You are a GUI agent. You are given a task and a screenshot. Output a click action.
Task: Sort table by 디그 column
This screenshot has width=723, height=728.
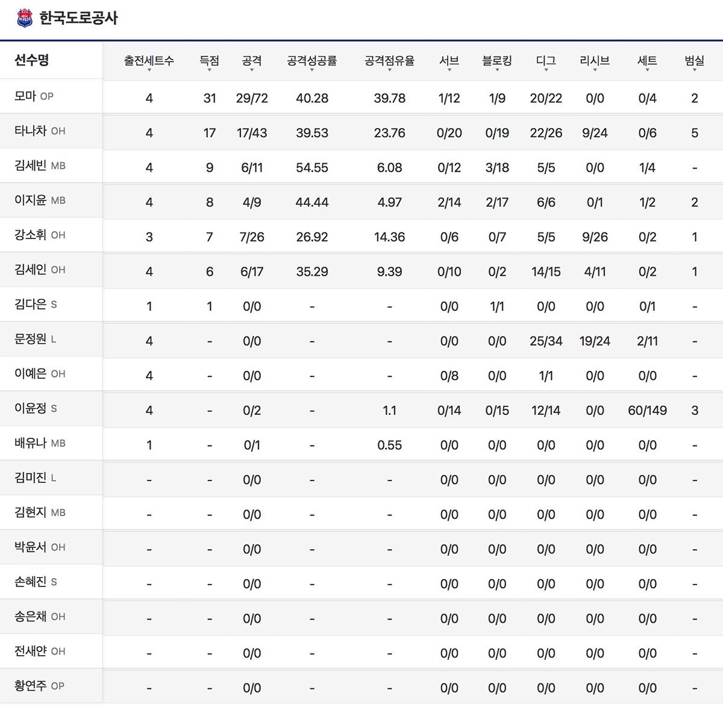(546, 61)
